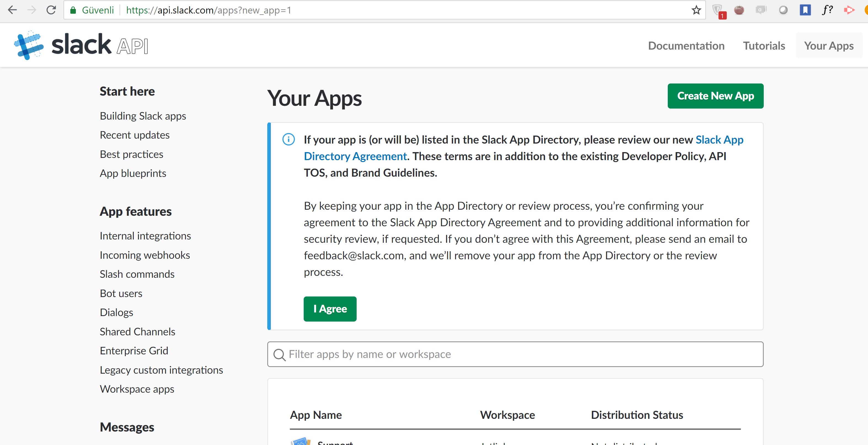Open the shield extension with red badge
Image resolution: width=868 pixels, height=445 pixels.
717,10
